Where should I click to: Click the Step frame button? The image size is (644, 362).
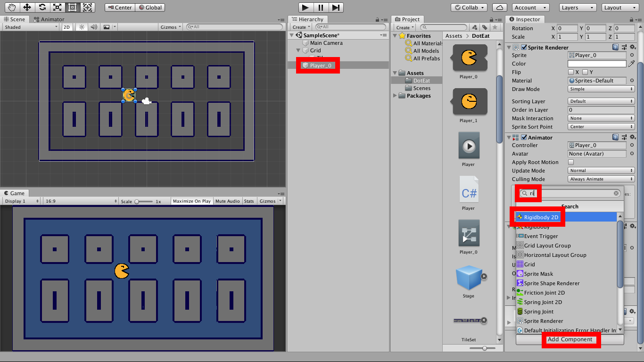(336, 7)
